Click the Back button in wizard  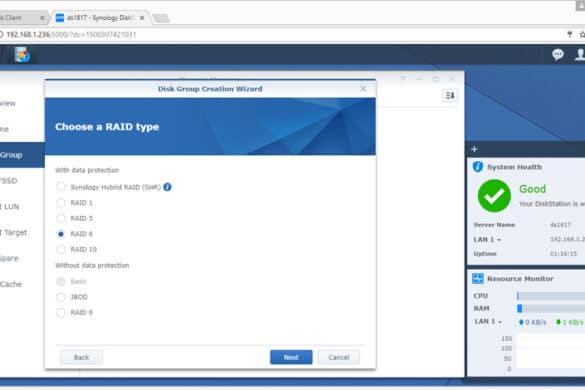tap(81, 357)
